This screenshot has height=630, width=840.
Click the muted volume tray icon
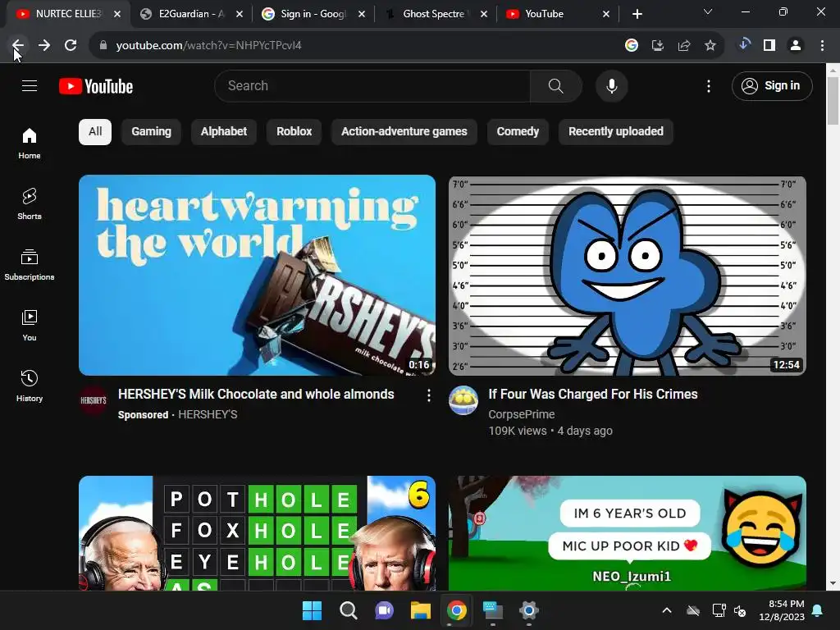740,610
